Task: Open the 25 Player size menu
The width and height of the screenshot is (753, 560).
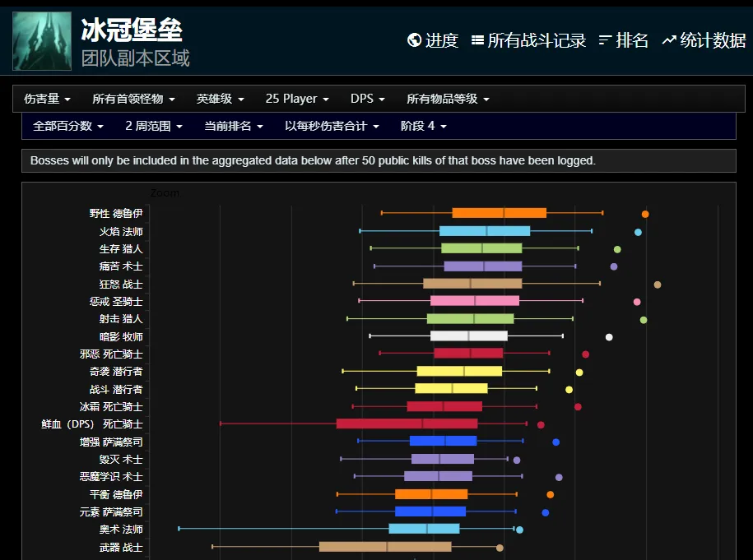Action: (297, 99)
